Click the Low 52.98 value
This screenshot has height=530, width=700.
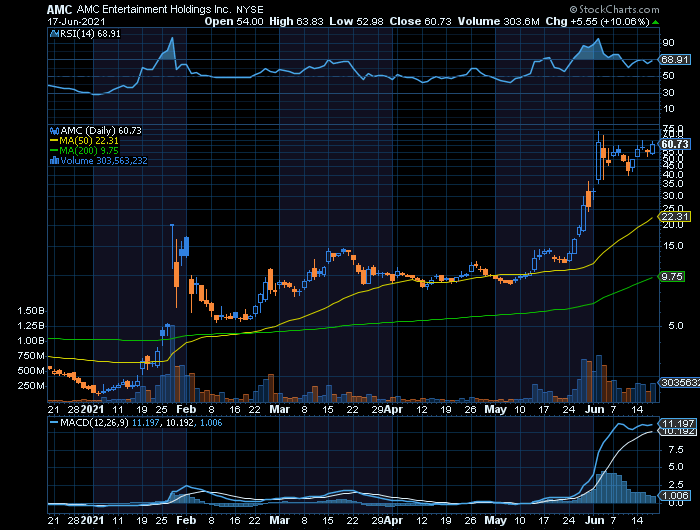(356, 21)
